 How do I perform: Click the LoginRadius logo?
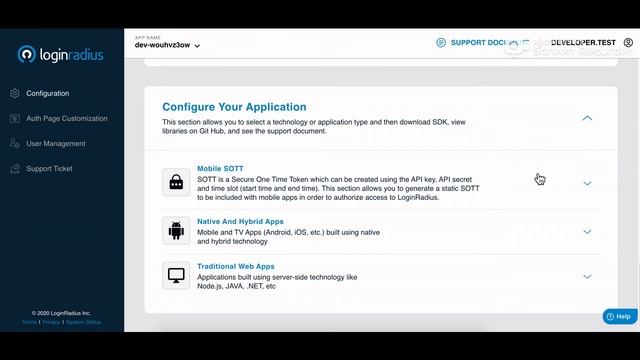[60, 54]
